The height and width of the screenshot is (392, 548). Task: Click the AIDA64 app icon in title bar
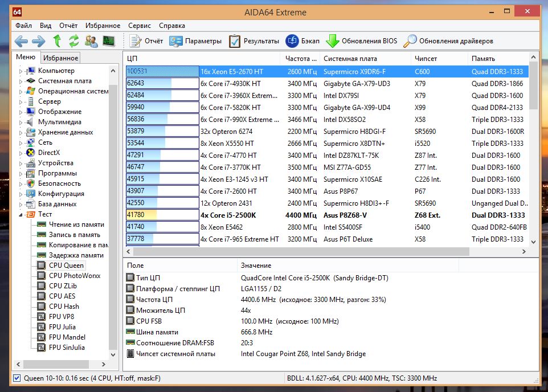[x=17, y=12]
